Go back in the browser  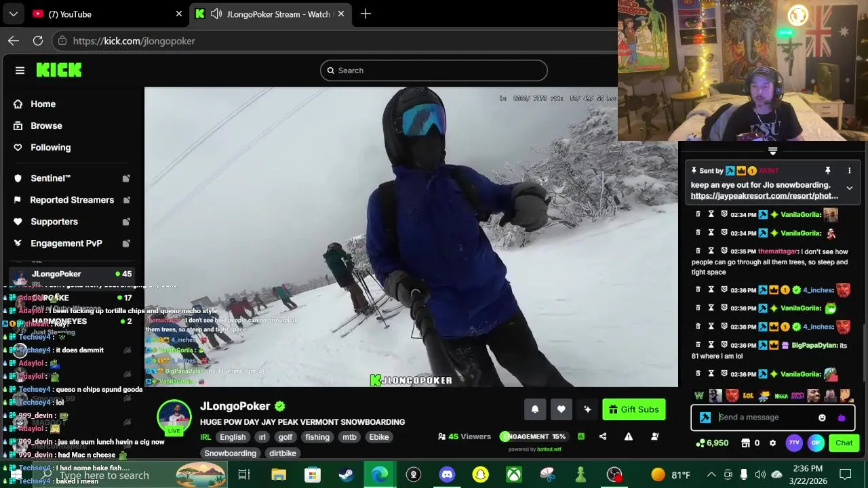pyautogui.click(x=14, y=41)
